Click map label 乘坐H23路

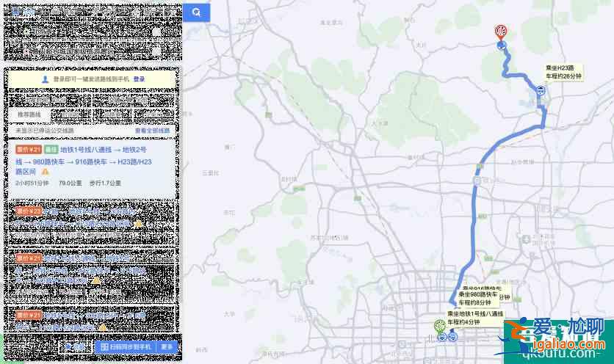(x=563, y=71)
